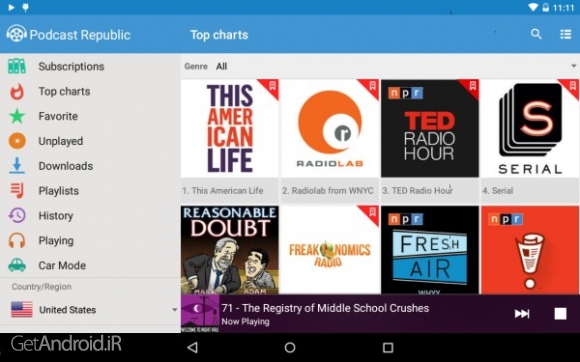Image resolution: width=580 pixels, height=362 pixels.
Task: Open the United States country dropdown arrow
Action: tap(174, 309)
